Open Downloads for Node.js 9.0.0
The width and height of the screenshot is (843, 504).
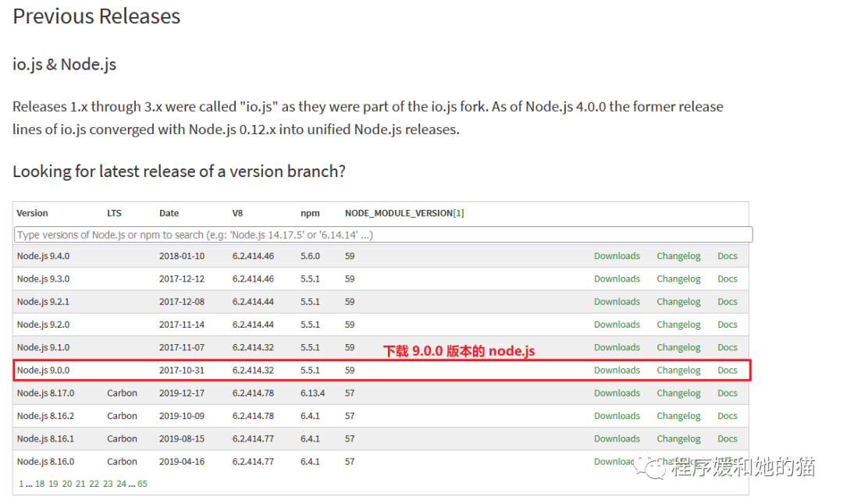(x=617, y=371)
